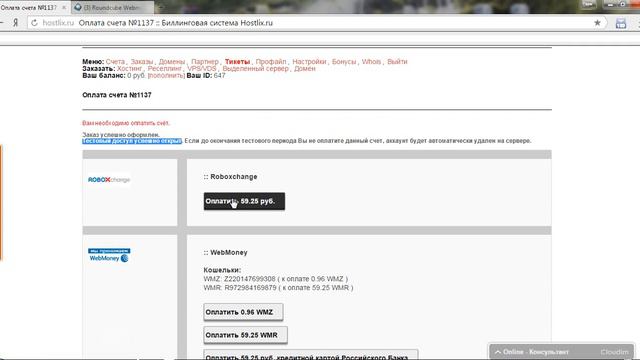Click the WMZ wallet number Z220147699308
Viewport: 640px width, 360px height.
(249, 279)
